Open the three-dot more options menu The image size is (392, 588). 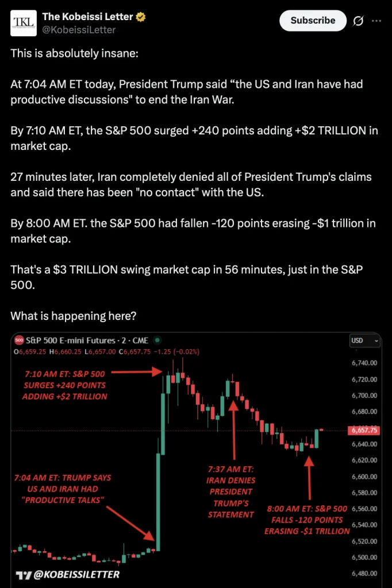click(x=376, y=21)
